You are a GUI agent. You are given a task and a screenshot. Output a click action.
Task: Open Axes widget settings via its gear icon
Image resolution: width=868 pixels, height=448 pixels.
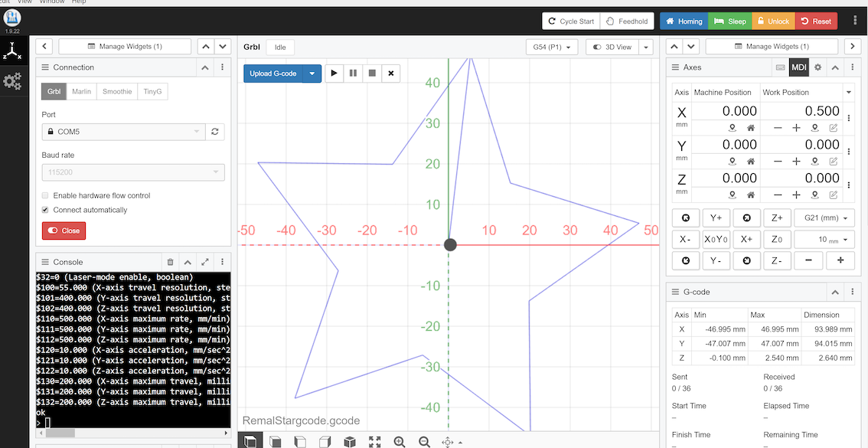pyautogui.click(x=817, y=67)
